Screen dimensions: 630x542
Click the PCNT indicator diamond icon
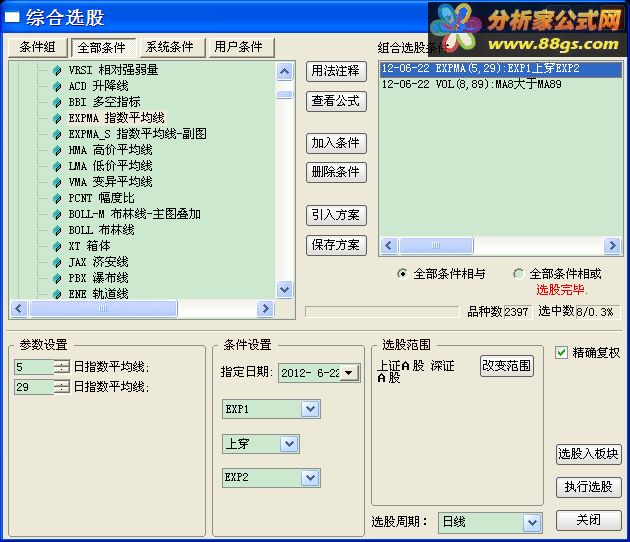[x=57, y=198]
